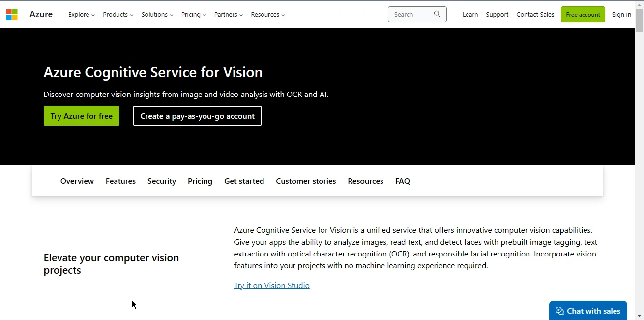Screen dimensions: 644x320
Task: Click the Azure brand link in header
Action: coord(41,14)
